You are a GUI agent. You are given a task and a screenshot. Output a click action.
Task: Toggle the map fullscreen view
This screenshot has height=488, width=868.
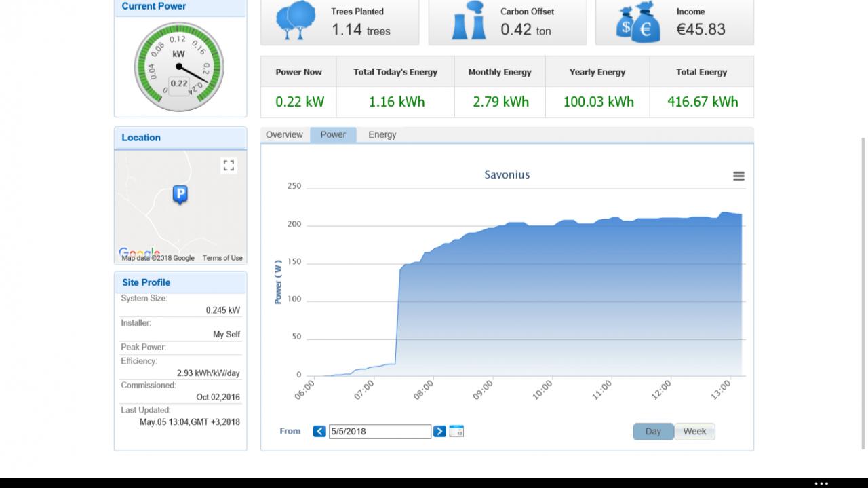[x=229, y=166]
